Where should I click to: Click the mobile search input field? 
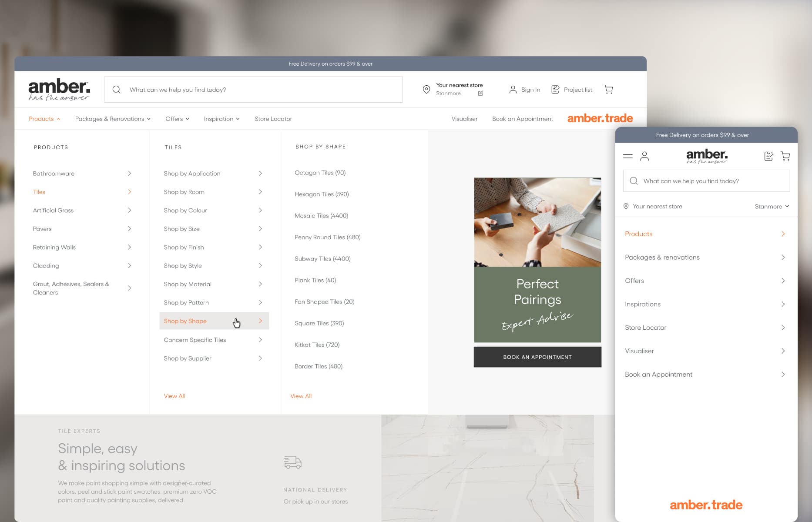click(x=706, y=181)
